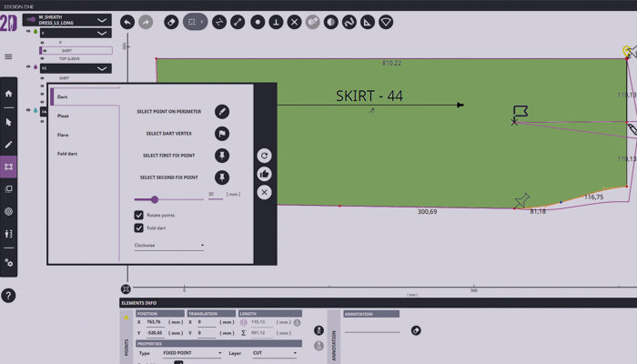Click the Select Point on Perimeter pencil icon

[221, 111]
